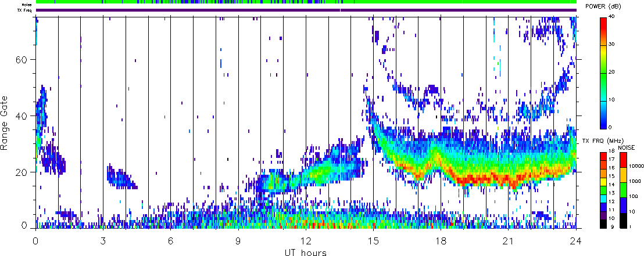The height and width of the screenshot is (256, 644).
Task: Click the green Noise strip above the plot
Action: pyautogui.click(x=306, y=2)
